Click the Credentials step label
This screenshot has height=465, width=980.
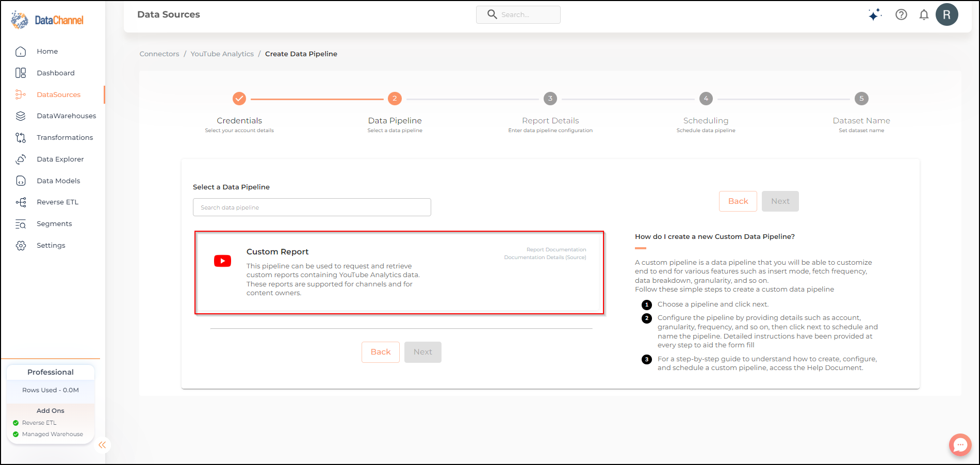point(239,121)
